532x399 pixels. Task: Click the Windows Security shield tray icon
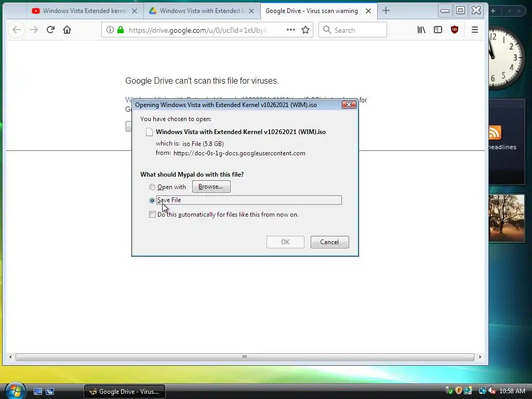pos(458,391)
